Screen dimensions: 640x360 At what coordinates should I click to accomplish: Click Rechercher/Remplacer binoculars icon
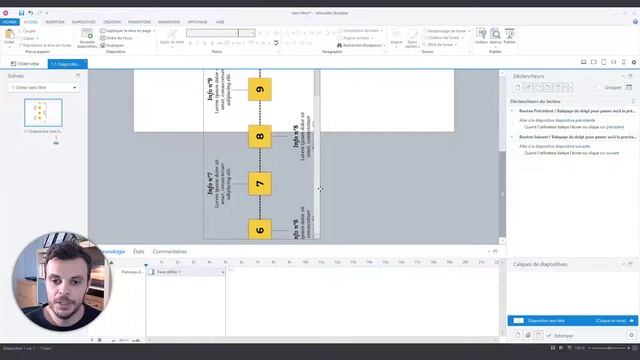click(x=339, y=45)
